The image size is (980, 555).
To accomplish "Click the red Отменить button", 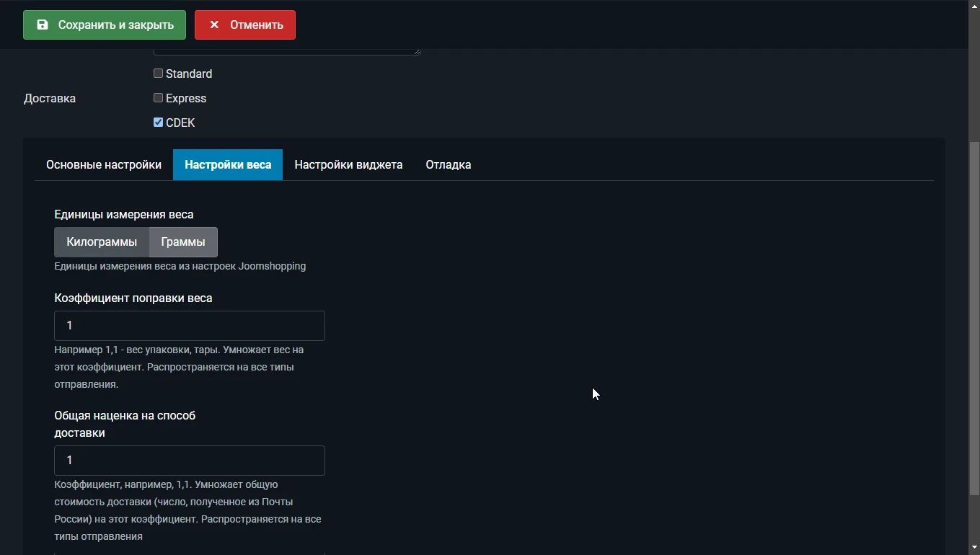I will [245, 25].
